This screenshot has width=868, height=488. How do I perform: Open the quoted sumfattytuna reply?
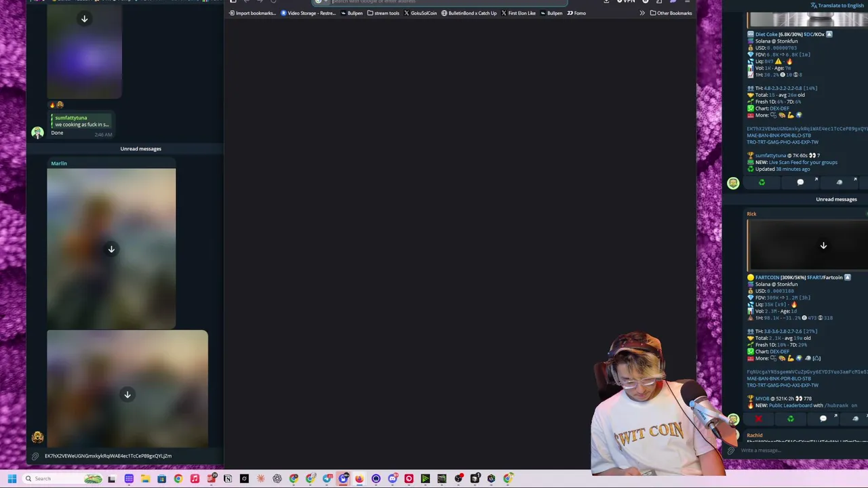[81, 121]
